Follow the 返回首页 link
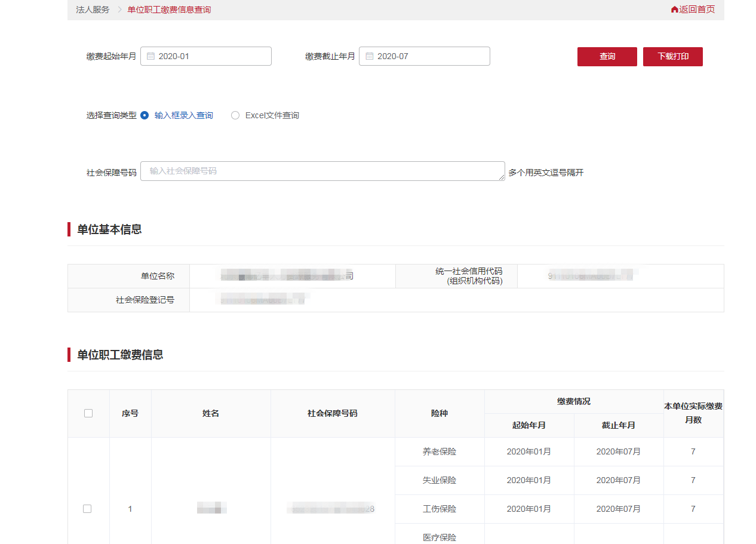This screenshot has height=544, width=756. click(696, 9)
